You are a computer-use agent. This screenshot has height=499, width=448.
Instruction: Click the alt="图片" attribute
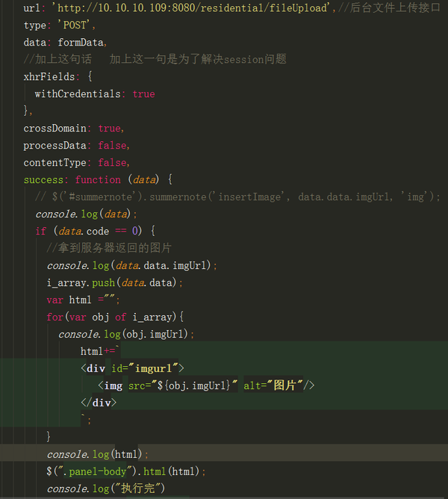(x=273, y=385)
